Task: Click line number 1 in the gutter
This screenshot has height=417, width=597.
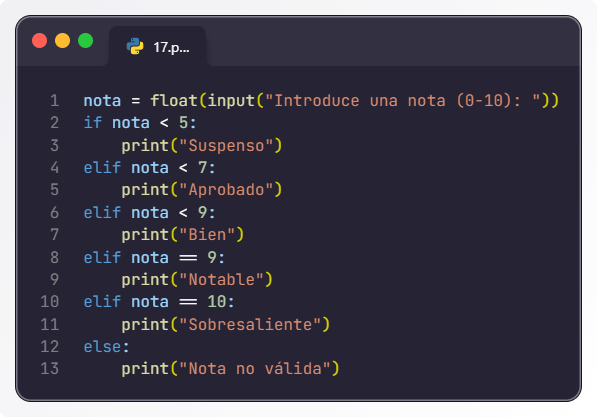Action: pos(54,101)
